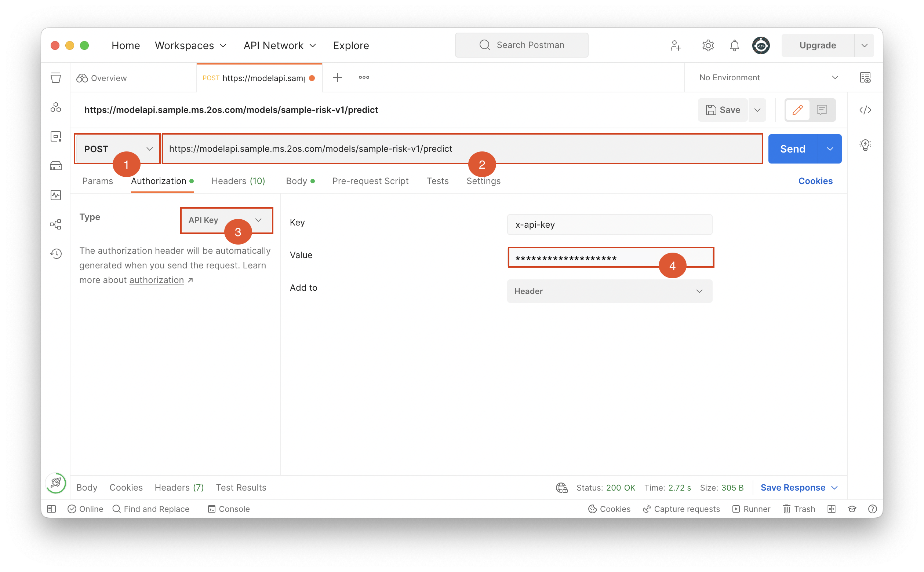Toggle the code snippet panel
The image size is (924, 572).
coord(866,110)
